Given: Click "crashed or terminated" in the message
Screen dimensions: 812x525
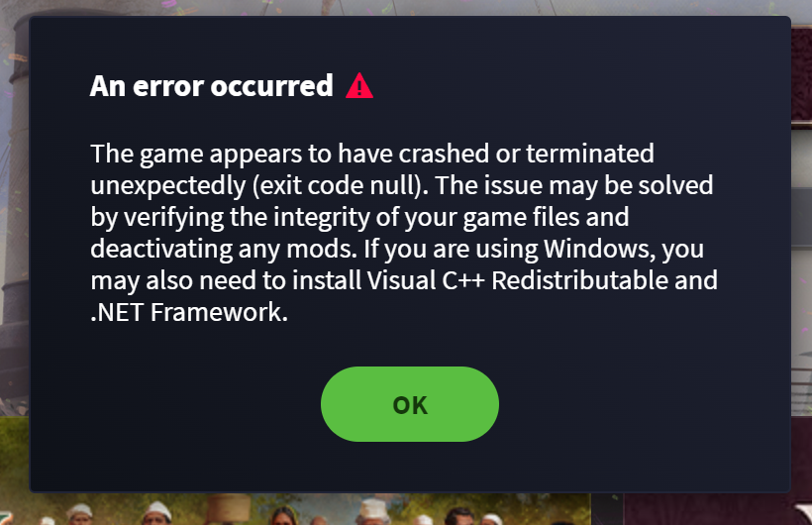Looking at the screenshot, I should click(526, 154).
